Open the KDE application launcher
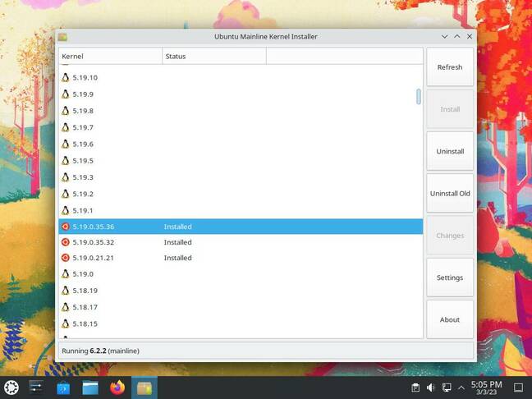The image size is (532, 399). 11,388
